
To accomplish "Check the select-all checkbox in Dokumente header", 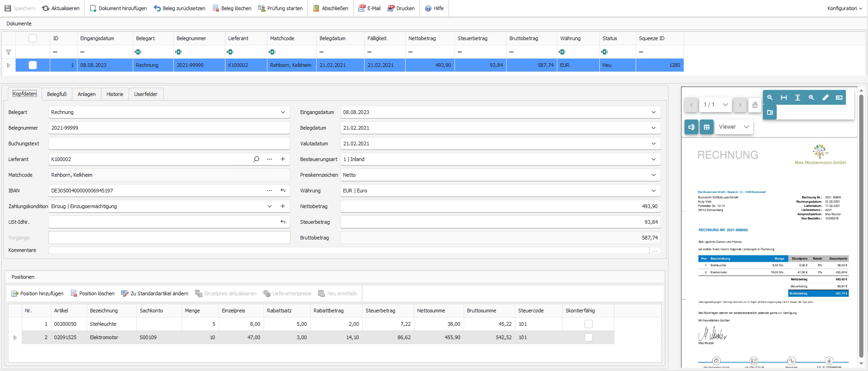I will (x=33, y=38).
